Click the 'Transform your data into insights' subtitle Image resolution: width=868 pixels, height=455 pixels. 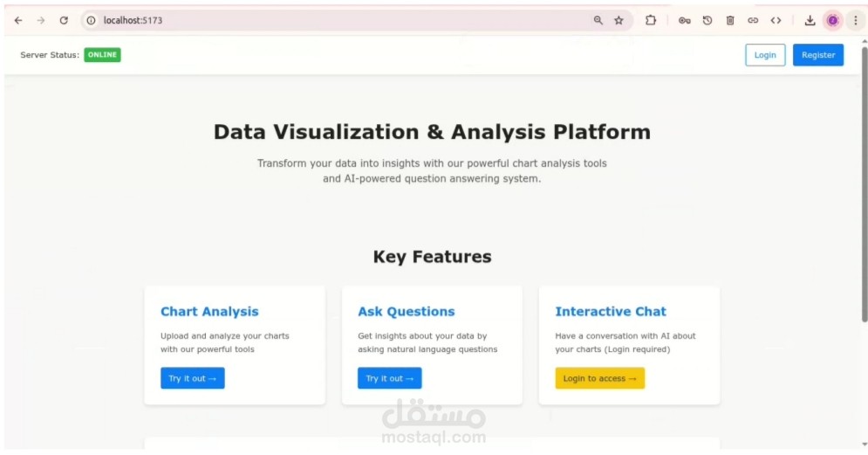click(x=433, y=170)
